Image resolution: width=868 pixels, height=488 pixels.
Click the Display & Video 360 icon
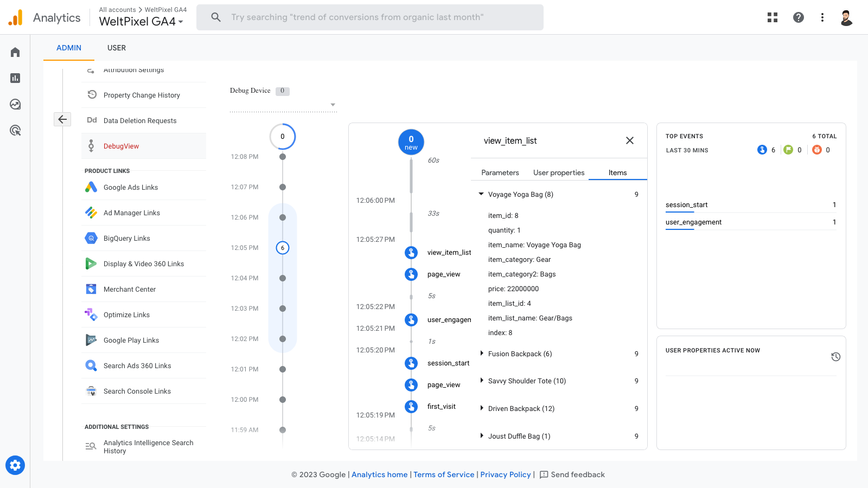91,264
